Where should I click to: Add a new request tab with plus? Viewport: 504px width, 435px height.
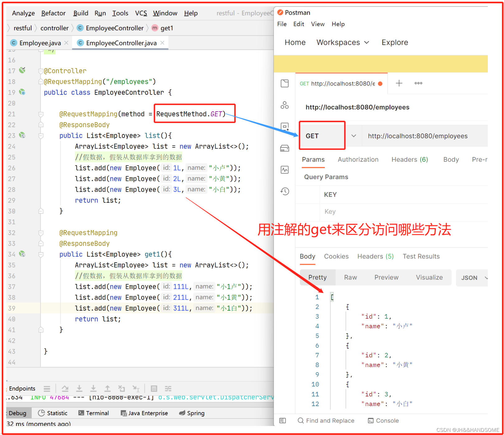pyautogui.click(x=399, y=83)
